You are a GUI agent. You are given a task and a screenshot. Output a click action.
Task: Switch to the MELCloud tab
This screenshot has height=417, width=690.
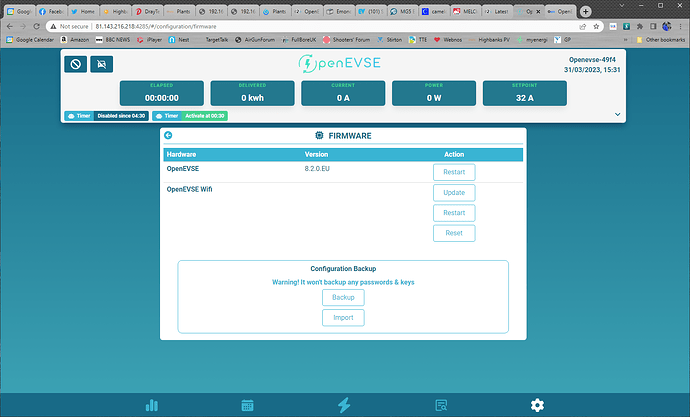click(466, 12)
